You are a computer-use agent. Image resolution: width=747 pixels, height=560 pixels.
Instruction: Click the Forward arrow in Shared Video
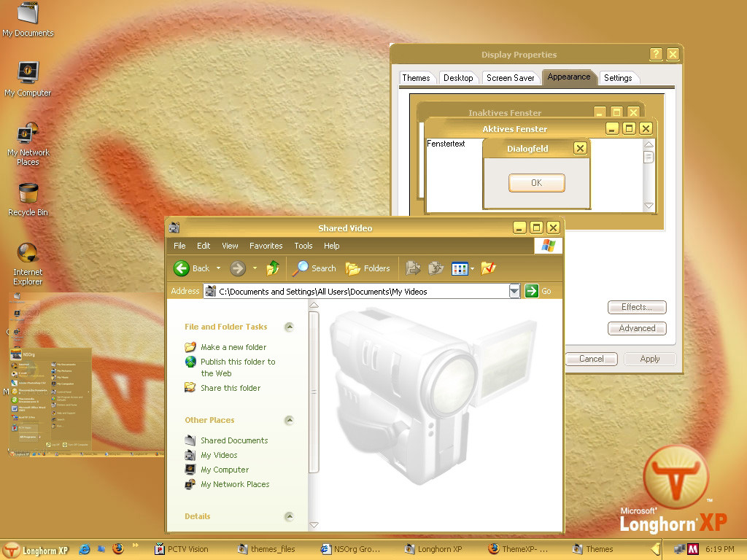pyautogui.click(x=238, y=268)
